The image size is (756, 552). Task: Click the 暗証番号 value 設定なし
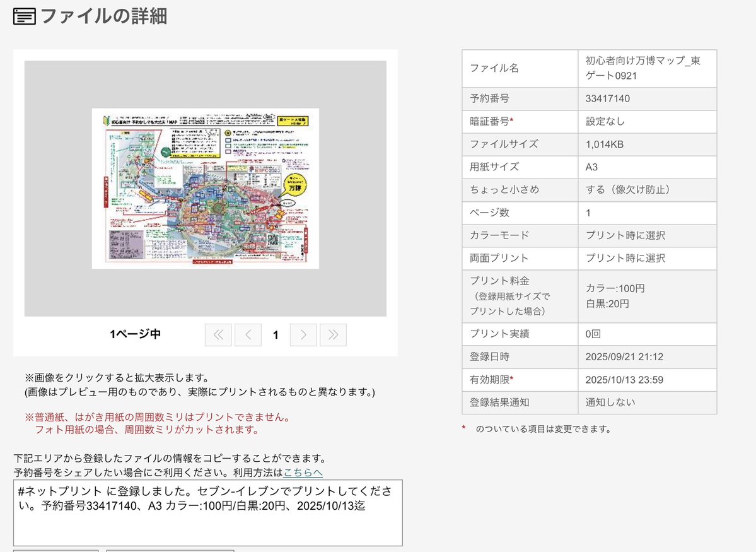tap(605, 121)
